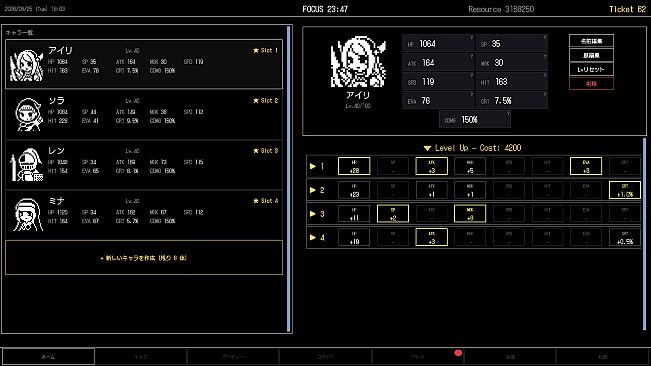The width and height of the screenshot is (651, 366).
Task: Open the ATK stat help question mark
Action: (x=472, y=56)
